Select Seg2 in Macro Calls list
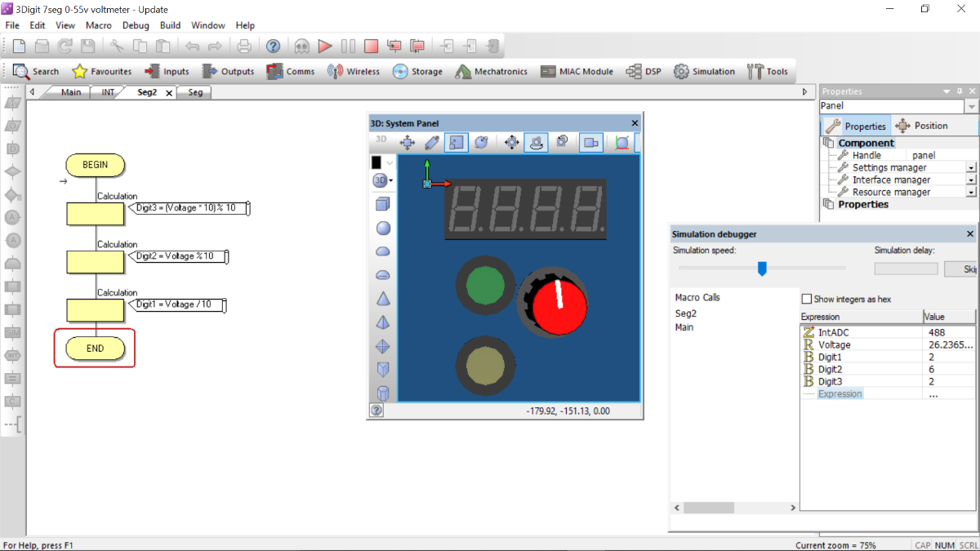This screenshot has width=980, height=551. [686, 313]
